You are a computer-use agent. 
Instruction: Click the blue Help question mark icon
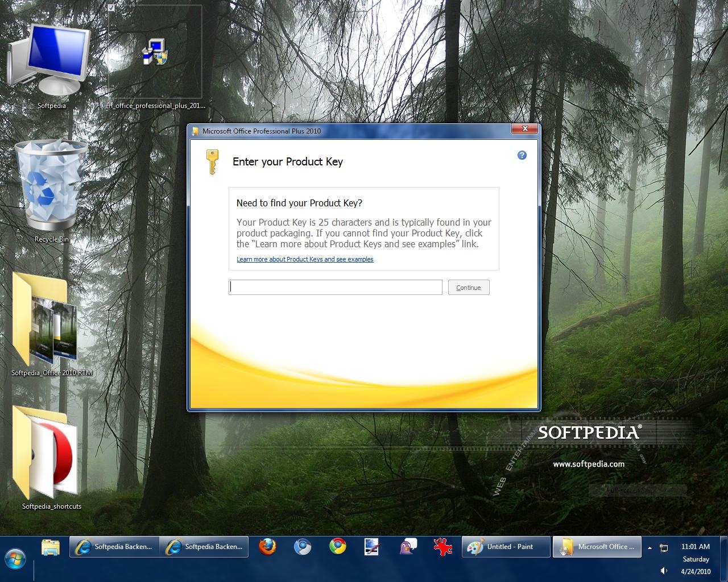[522, 155]
